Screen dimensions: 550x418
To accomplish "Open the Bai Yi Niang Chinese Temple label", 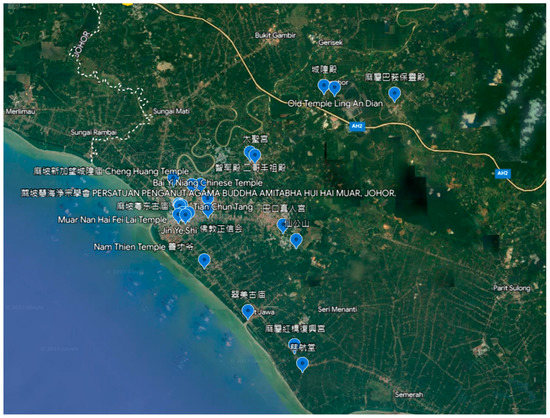I will point(208,183).
